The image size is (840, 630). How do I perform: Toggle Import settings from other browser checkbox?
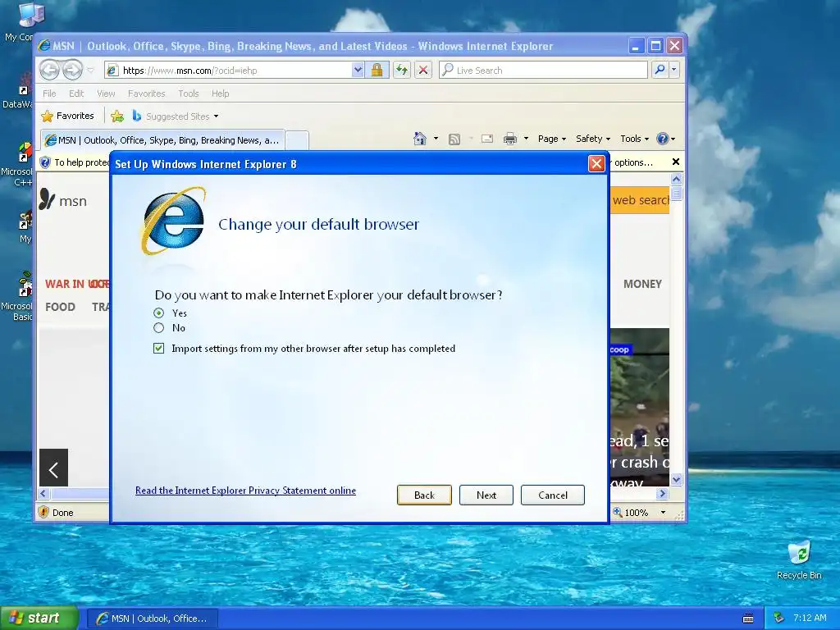tap(158, 348)
